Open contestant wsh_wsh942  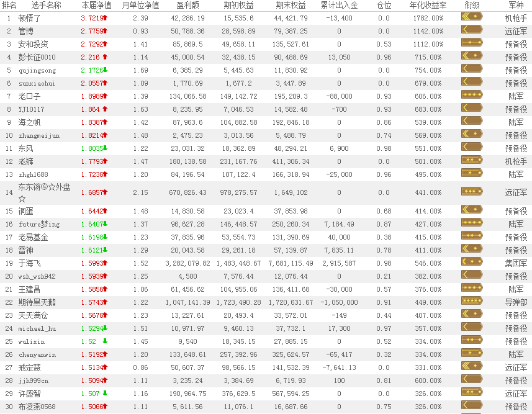(37, 276)
